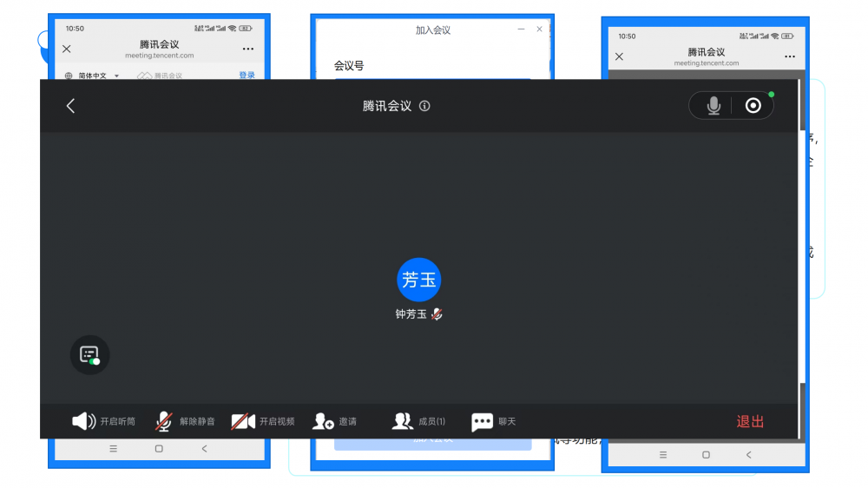Open three-dot menu in left phone browser
This screenshot has width=868, height=488.
[248, 49]
